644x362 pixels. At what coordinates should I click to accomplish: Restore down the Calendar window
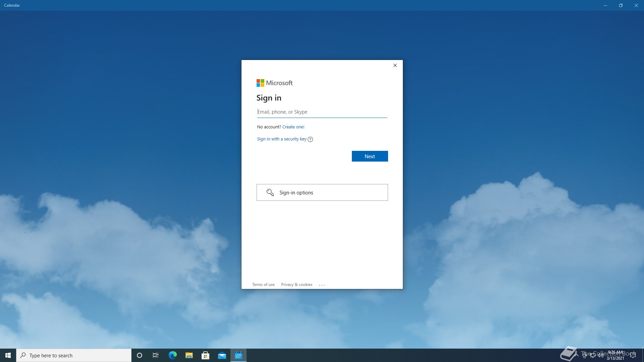pyautogui.click(x=621, y=5)
